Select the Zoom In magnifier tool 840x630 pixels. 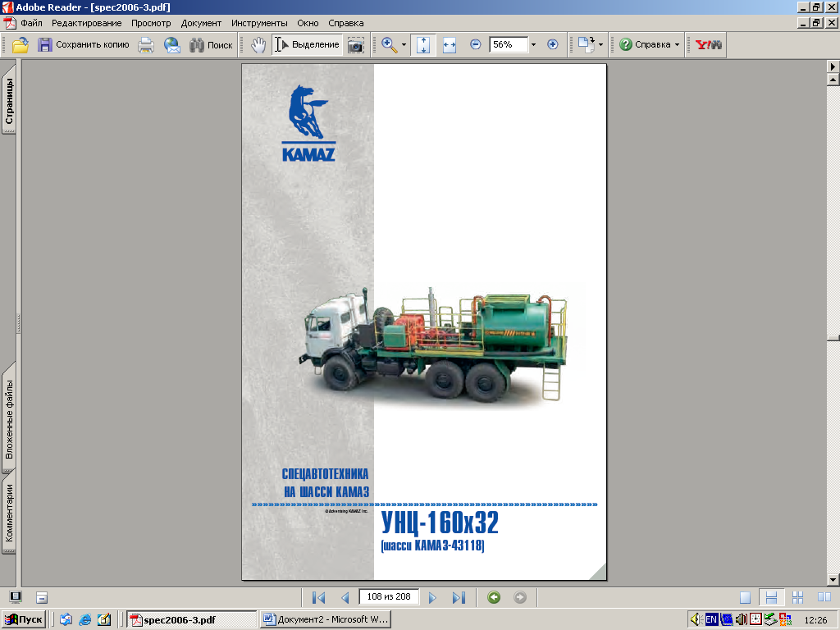point(390,45)
